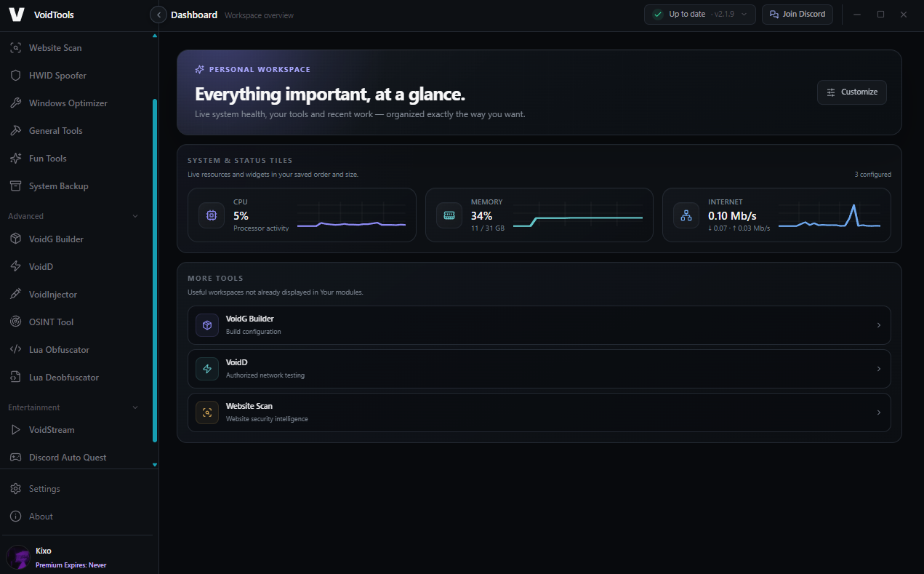The width and height of the screenshot is (924, 574).
Task: Click the About info icon
Action: click(x=15, y=517)
